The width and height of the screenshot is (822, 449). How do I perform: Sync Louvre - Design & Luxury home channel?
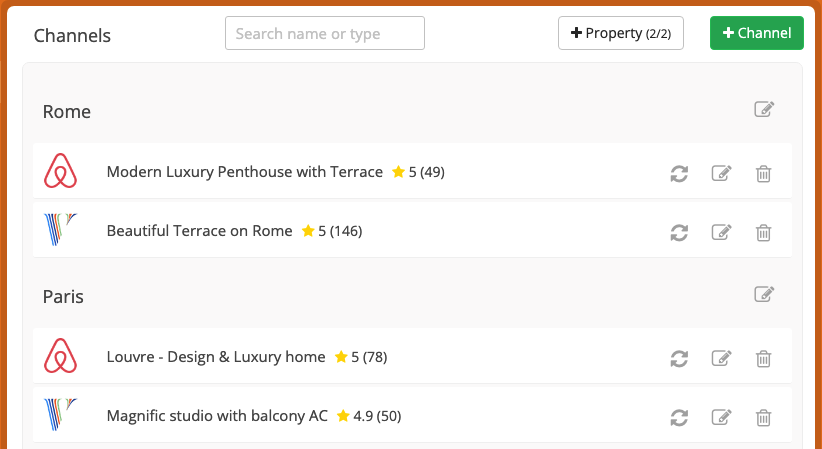[679, 359]
